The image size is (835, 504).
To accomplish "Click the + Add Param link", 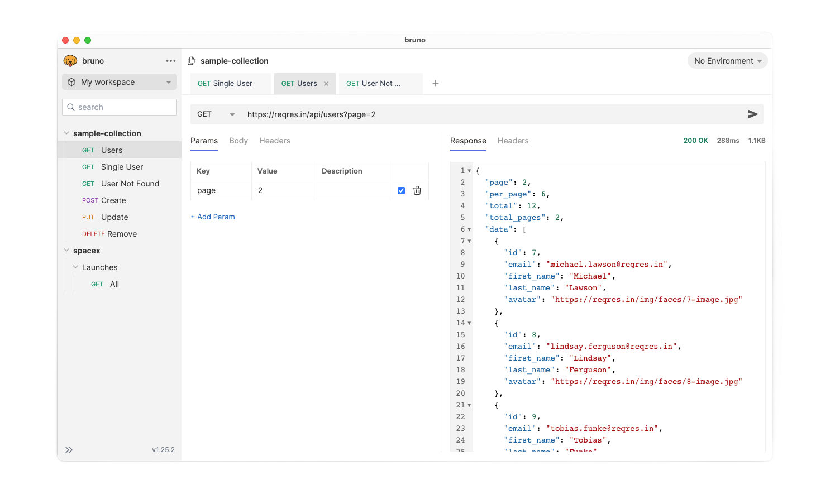I will point(213,217).
